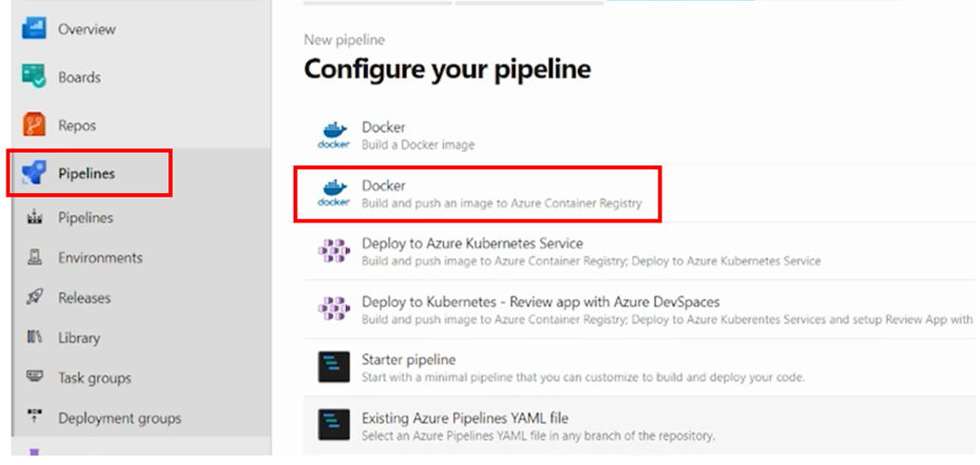Click the Pipelines sub-item icon
The height and width of the screenshot is (465, 980).
[34, 218]
